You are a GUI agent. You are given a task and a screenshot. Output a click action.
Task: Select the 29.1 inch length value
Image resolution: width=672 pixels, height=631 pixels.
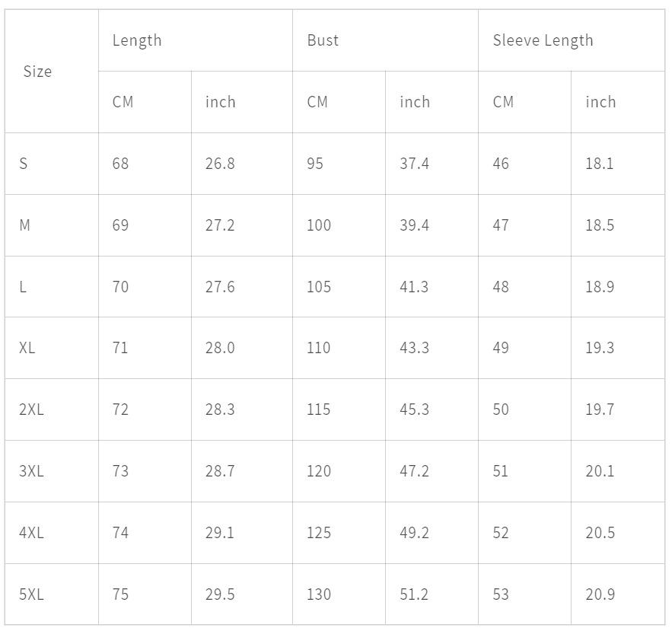click(220, 533)
